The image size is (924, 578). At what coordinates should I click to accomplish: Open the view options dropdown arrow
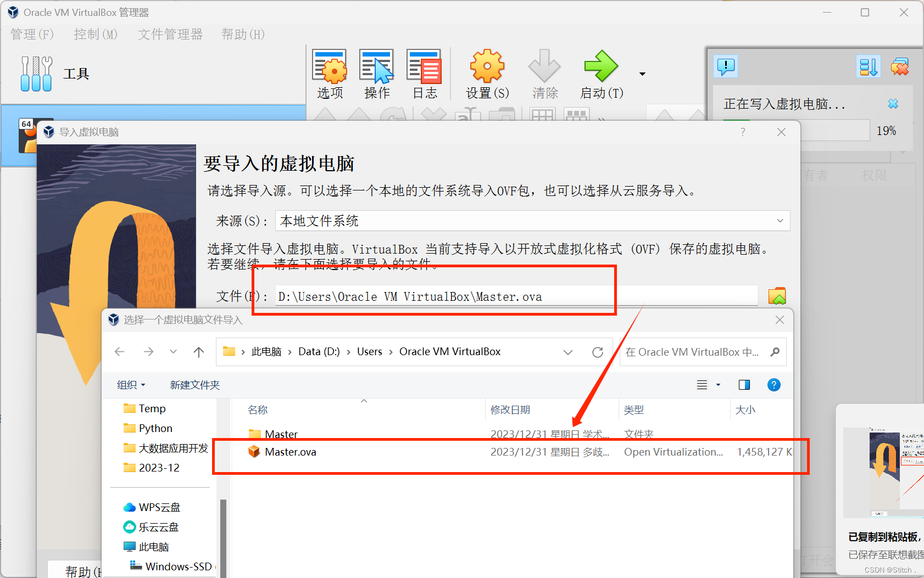718,385
